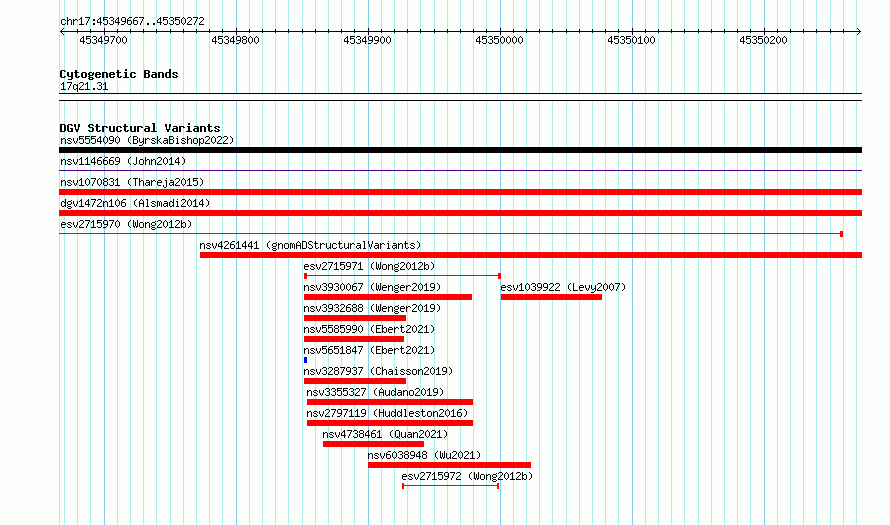Open the esv2715970 (Wong2012b) label

tap(126, 224)
